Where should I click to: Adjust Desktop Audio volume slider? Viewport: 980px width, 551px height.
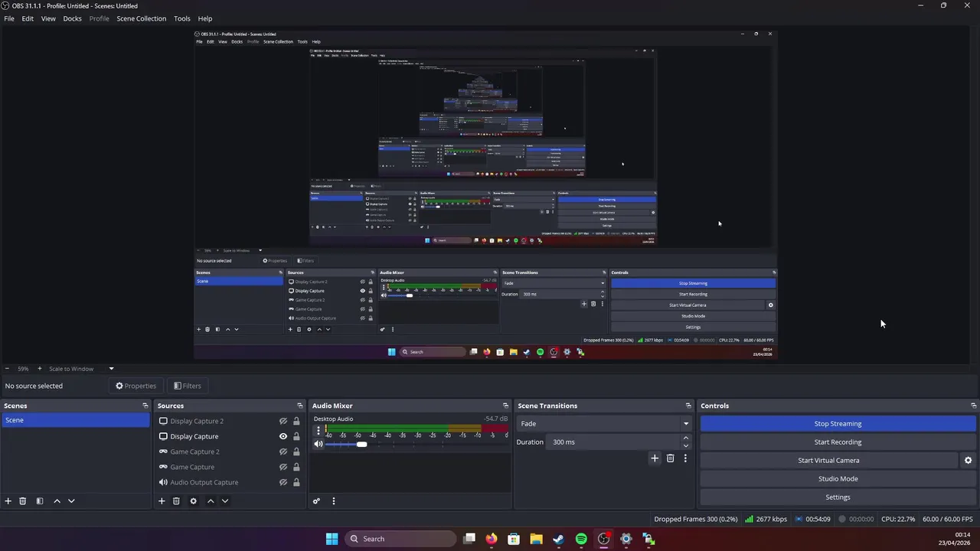(361, 444)
